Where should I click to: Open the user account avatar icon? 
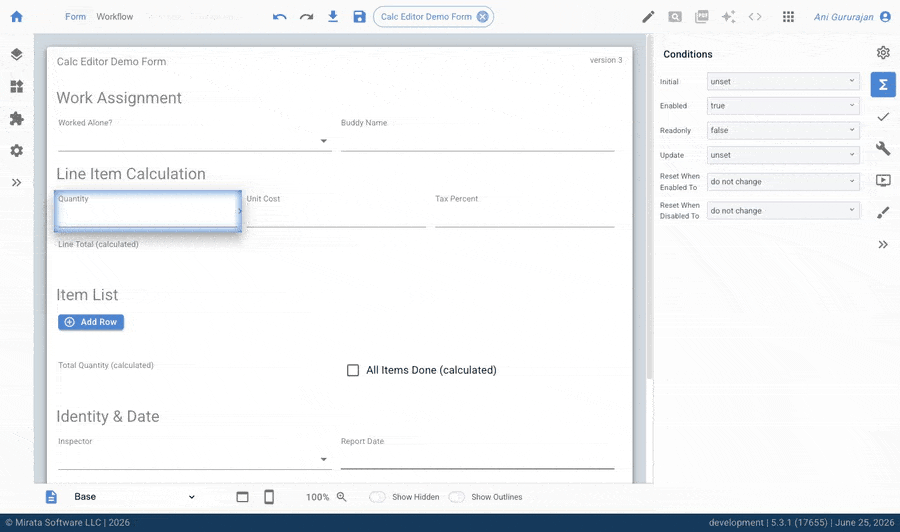point(885,17)
